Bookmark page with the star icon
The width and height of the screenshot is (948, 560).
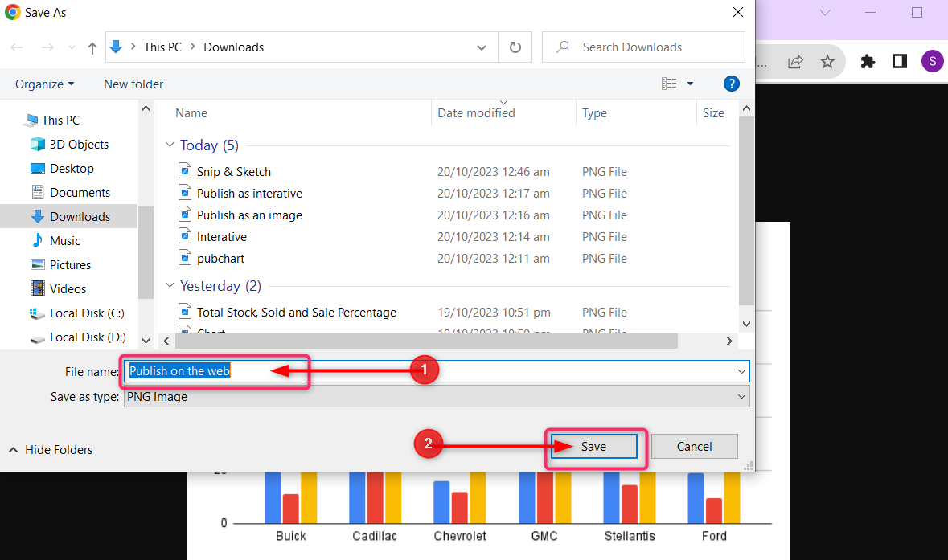pos(827,62)
